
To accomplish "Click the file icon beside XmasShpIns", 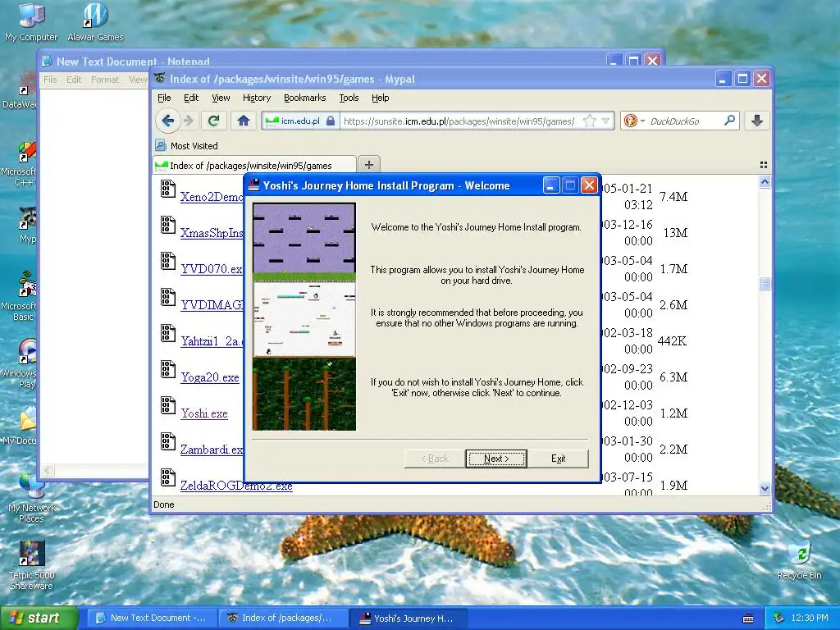I will pyautogui.click(x=167, y=225).
